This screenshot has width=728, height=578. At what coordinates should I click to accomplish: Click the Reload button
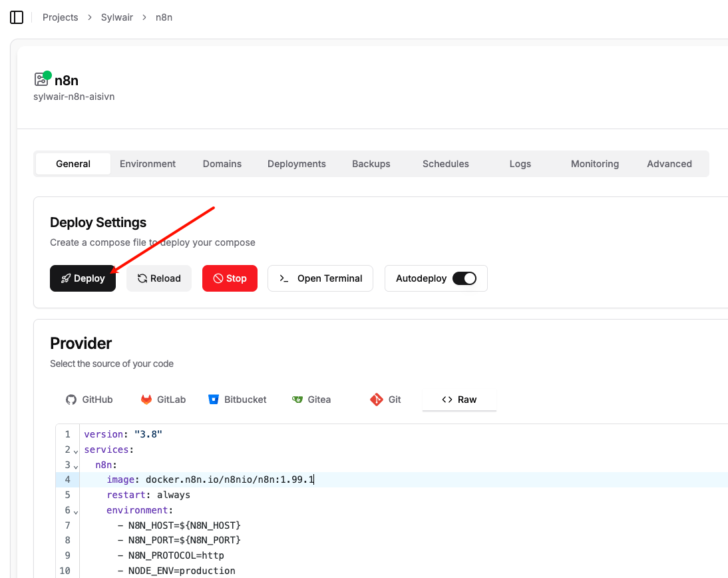click(x=159, y=278)
